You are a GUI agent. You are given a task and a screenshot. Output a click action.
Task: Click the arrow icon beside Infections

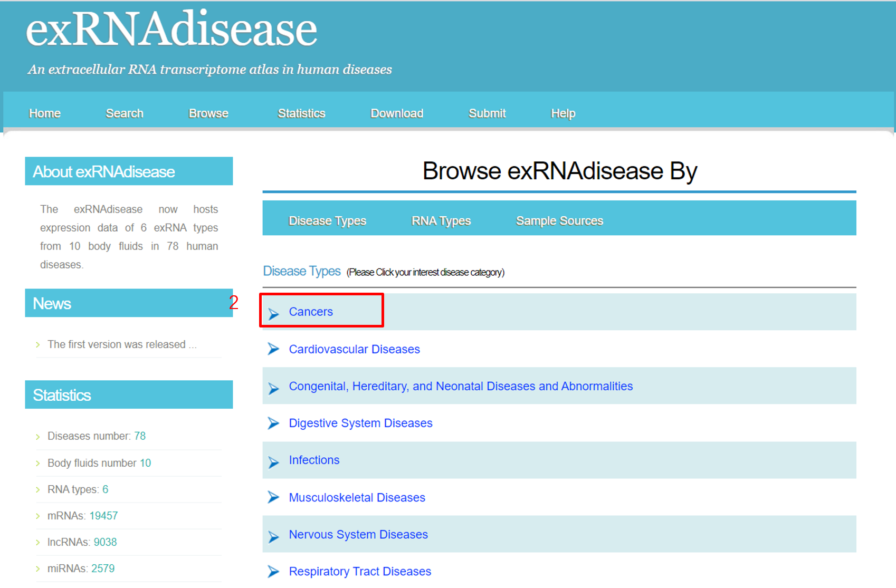pos(273,462)
